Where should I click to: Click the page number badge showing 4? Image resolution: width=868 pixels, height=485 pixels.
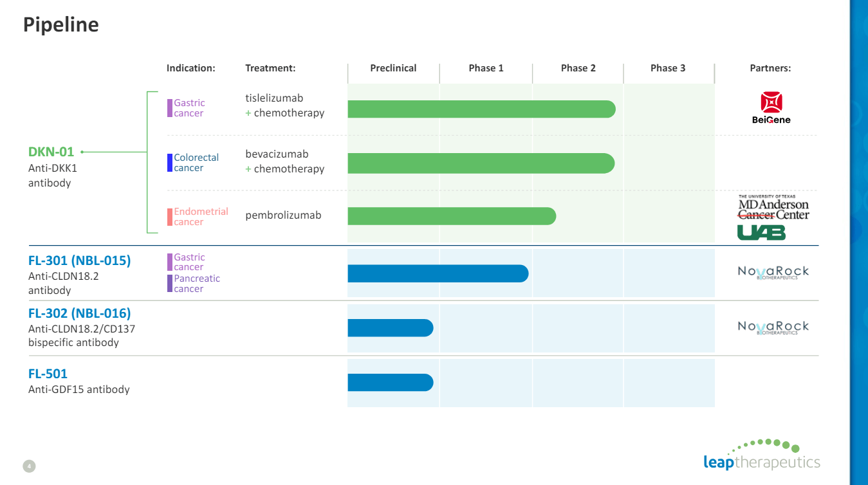pos(28,466)
